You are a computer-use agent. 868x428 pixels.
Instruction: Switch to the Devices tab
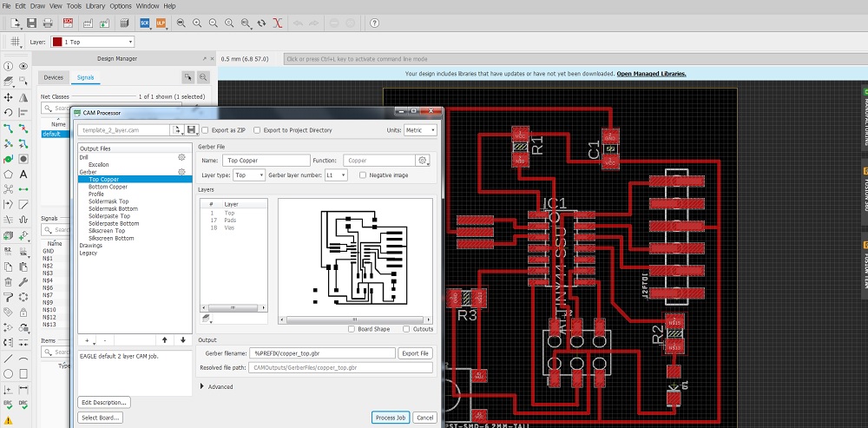coord(53,77)
